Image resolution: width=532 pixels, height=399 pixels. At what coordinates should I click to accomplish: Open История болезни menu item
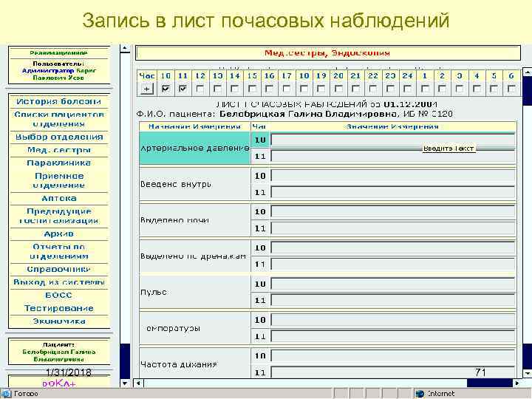(58, 101)
